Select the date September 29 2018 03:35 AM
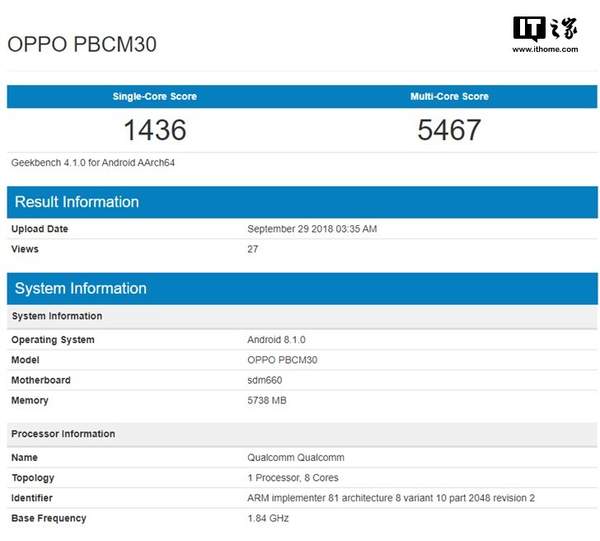The width and height of the screenshot is (600, 541). pos(312,229)
